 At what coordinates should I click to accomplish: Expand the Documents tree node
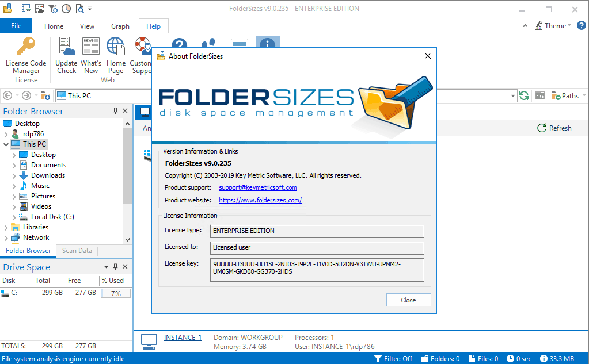point(14,165)
